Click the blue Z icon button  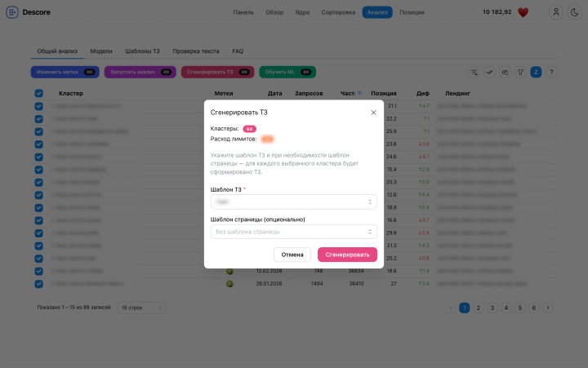pos(536,72)
